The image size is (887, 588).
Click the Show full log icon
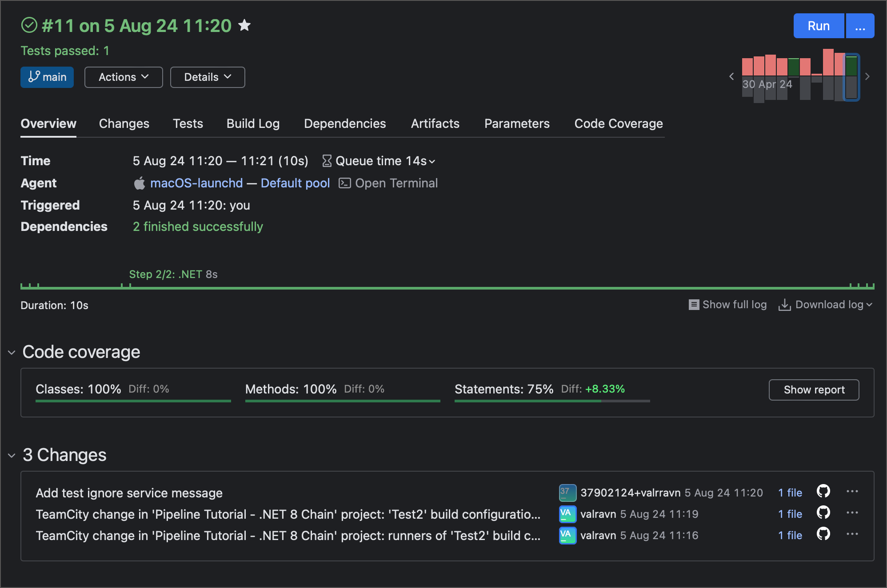point(694,305)
